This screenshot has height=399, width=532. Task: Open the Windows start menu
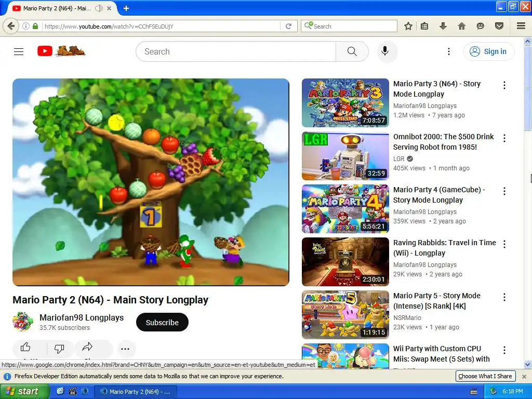click(x=24, y=391)
